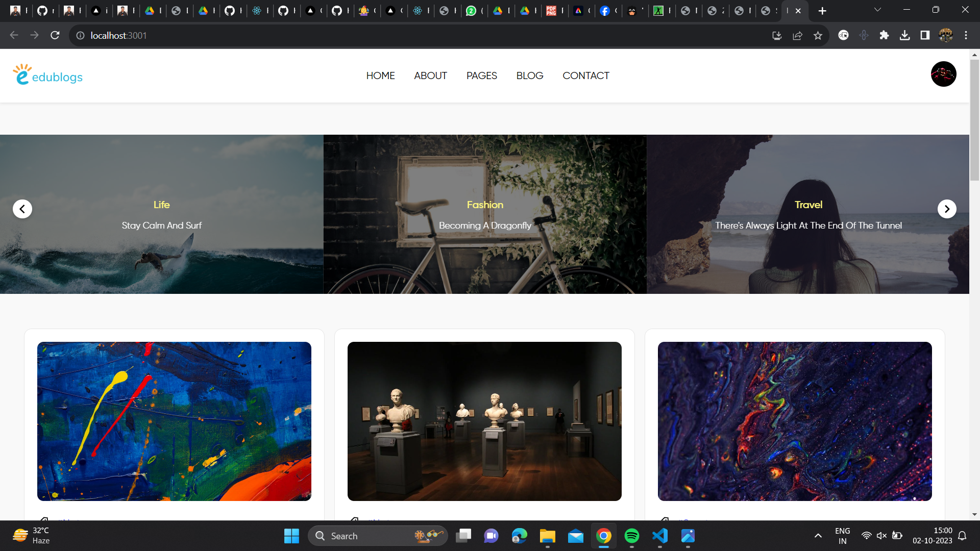980x551 pixels.
Task: Open the Stay Calm And Surf post
Action: [x=162, y=226]
